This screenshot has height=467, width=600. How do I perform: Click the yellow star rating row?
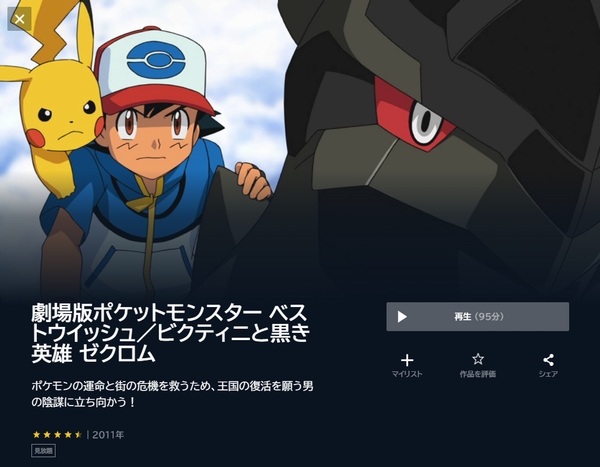[x=57, y=434]
